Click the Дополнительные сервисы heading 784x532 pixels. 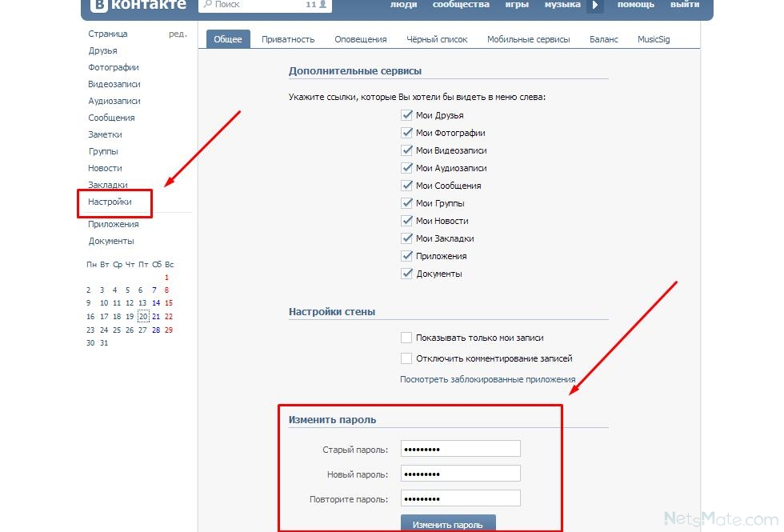point(355,71)
